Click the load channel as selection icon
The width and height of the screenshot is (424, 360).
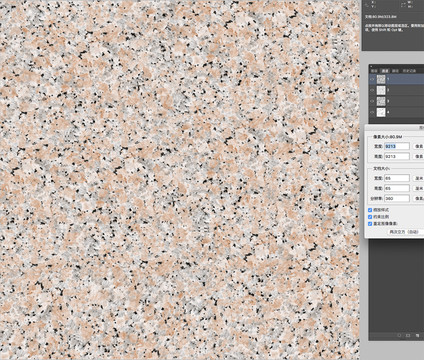[399, 335]
